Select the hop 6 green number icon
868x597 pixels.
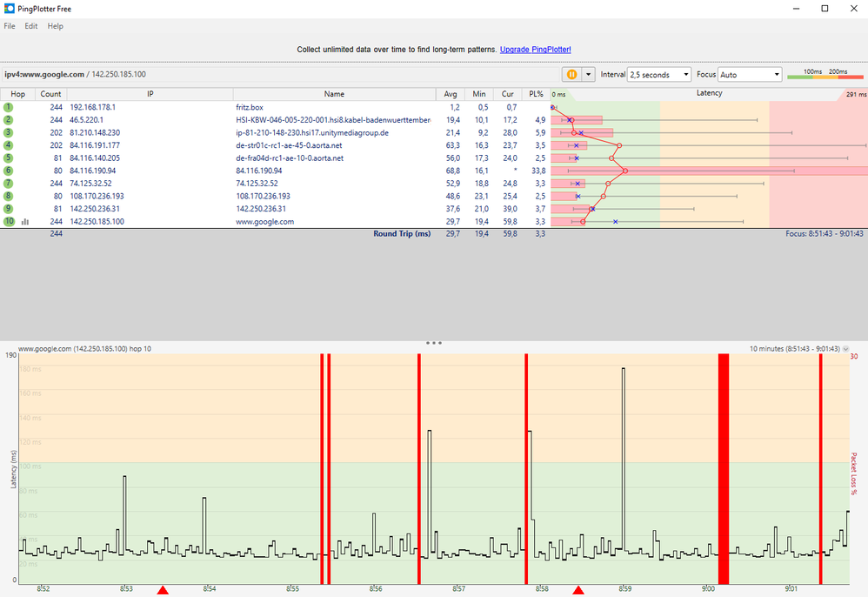click(x=8, y=171)
